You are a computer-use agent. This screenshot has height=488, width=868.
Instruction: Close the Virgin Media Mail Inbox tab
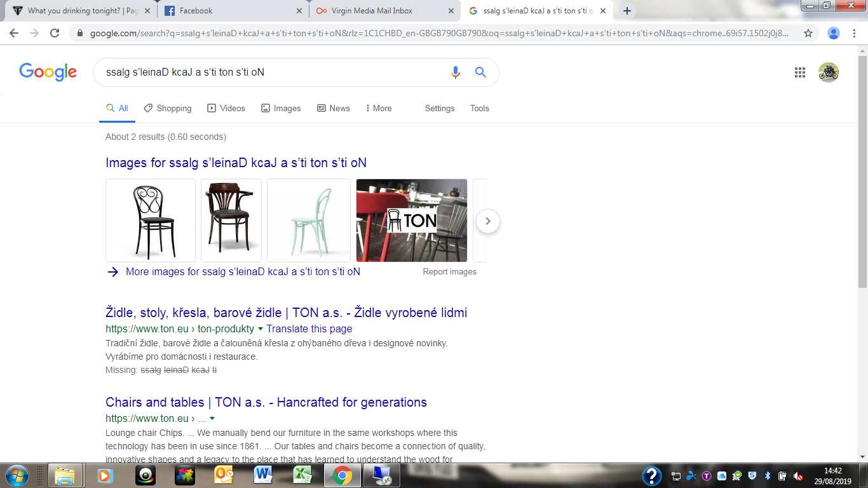pyautogui.click(x=451, y=11)
